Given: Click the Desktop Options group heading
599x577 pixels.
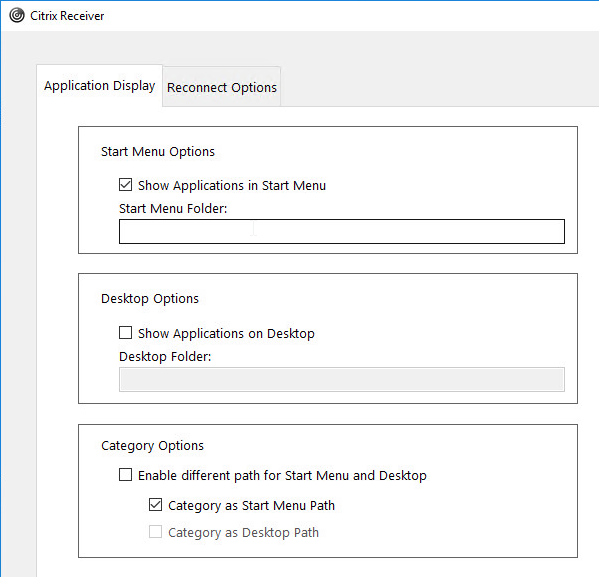Looking at the screenshot, I should tap(150, 299).
